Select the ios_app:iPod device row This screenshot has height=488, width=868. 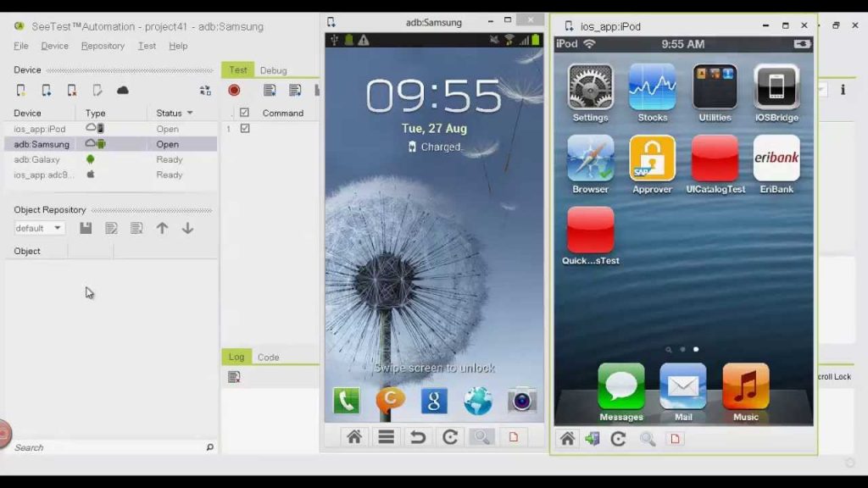(111, 129)
